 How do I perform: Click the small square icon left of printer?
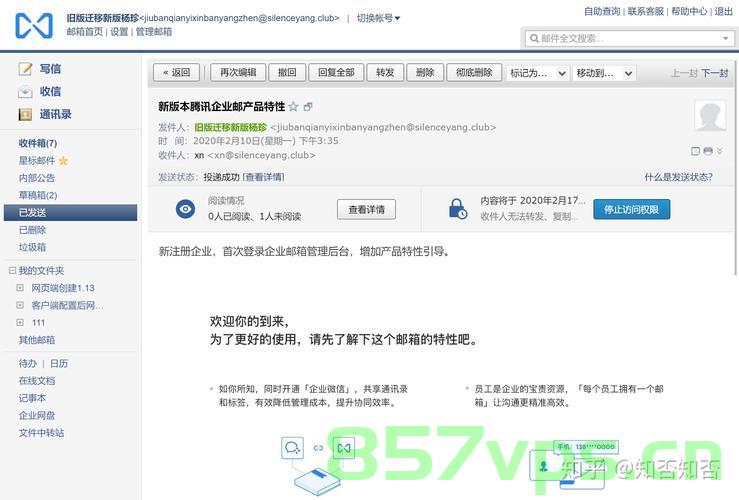pyautogui.click(x=695, y=151)
